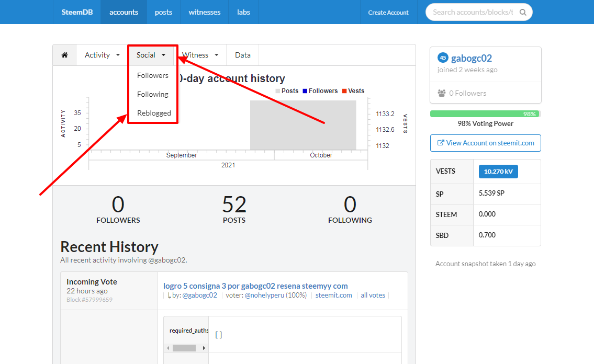Image resolution: width=594 pixels, height=364 pixels.
Task: Click the steemit.com link in vote row
Action: click(334, 295)
